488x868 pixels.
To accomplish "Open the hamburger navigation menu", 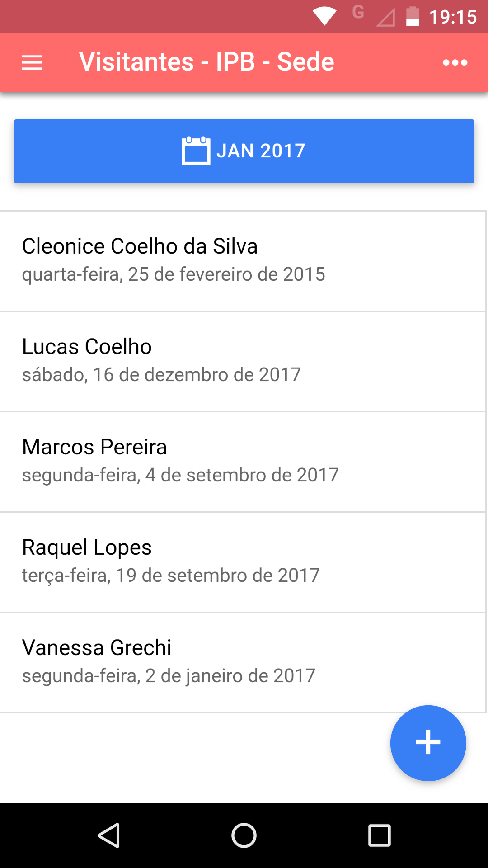I will coord(32,62).
